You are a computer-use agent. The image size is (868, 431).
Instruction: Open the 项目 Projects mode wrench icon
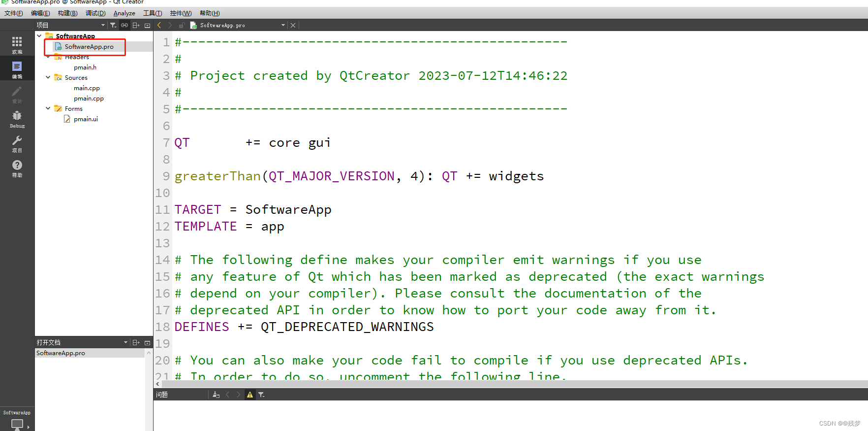pos(17,143)
